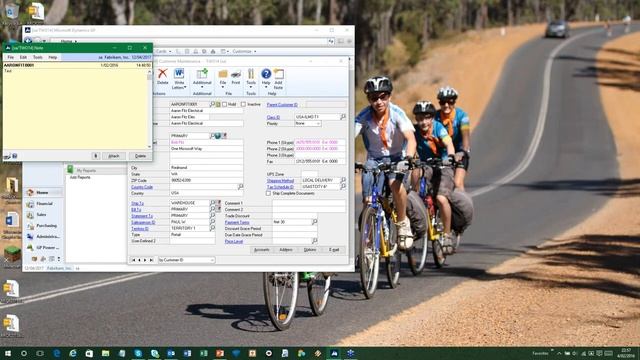Click the Class ID lookup magnifier
The width and height of the screenshot is (640, 360).
(343, 117)
